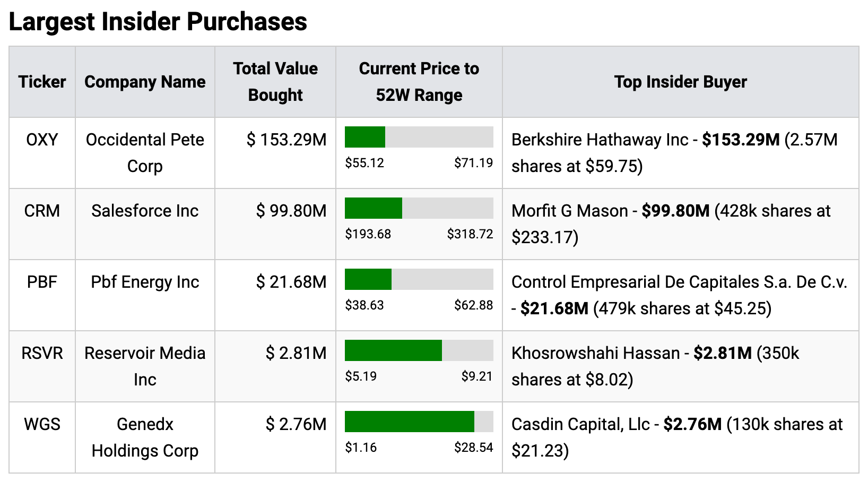Click the $9.21 high price label
This screenshot has width=868, height=481.
coord(477,376)
